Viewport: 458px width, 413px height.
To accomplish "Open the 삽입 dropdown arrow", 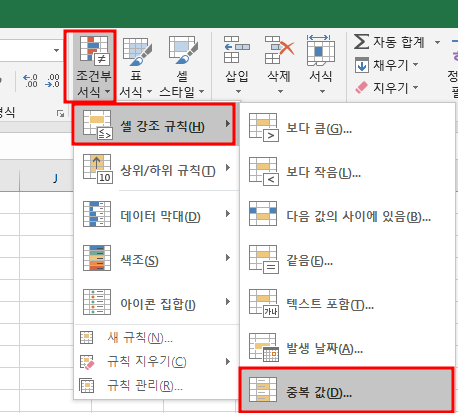I will (238, 91).
